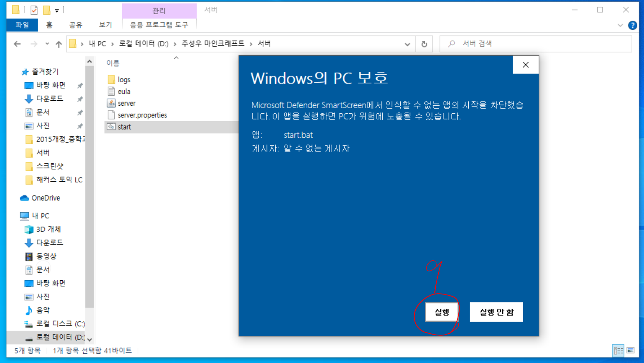The width and height of the screenshot is (644, 363).
Task: Sort by the 이름 column header
Action: pyautogui.click(x=113, y=63)
